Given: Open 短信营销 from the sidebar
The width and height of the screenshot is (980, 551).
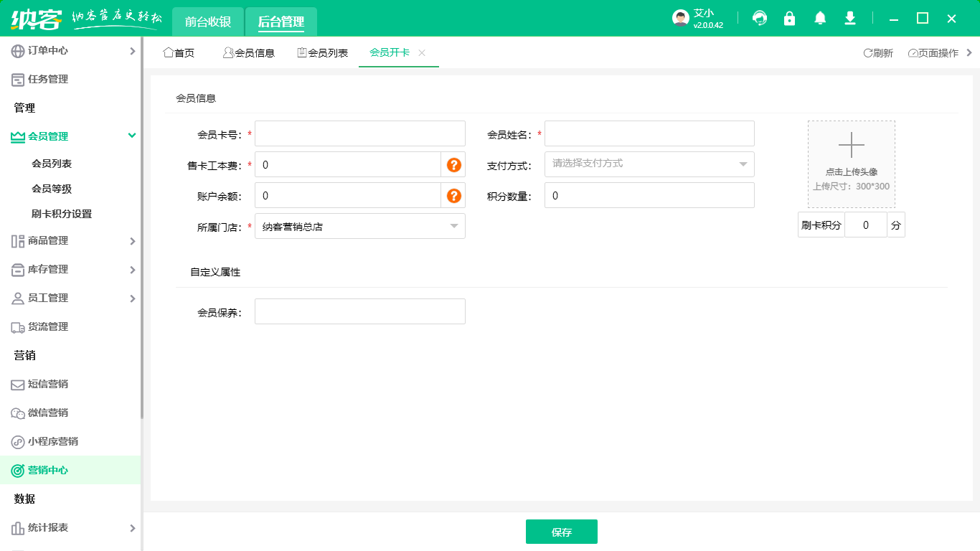Looking at the screenshot, I should 48,384.
